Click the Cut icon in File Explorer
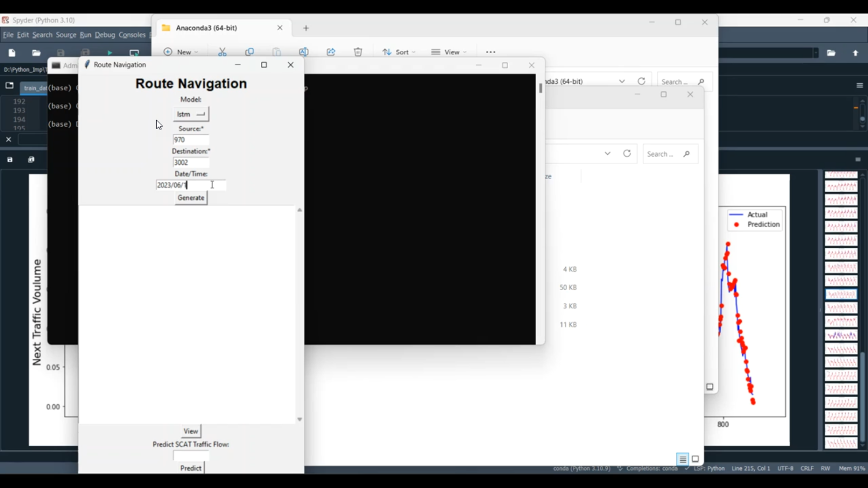This screenshot has width=868, height=488. (222, 52)
